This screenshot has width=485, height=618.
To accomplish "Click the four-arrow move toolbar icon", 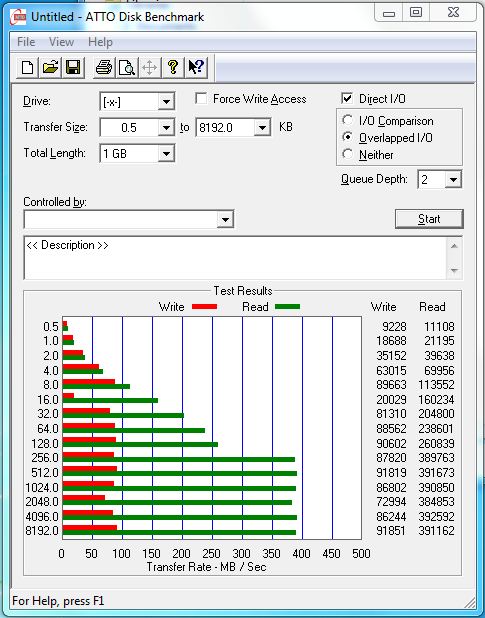I will pos(150,67).
